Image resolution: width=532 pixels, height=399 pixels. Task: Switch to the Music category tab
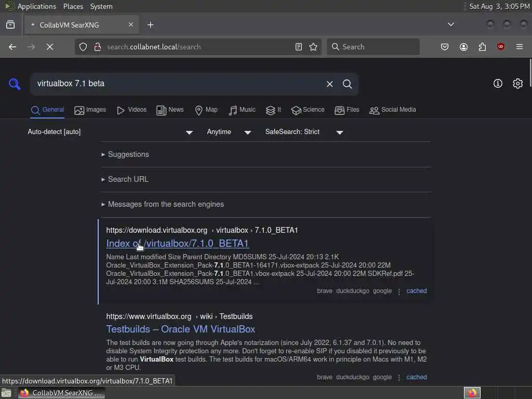click(x=242, y=110)
